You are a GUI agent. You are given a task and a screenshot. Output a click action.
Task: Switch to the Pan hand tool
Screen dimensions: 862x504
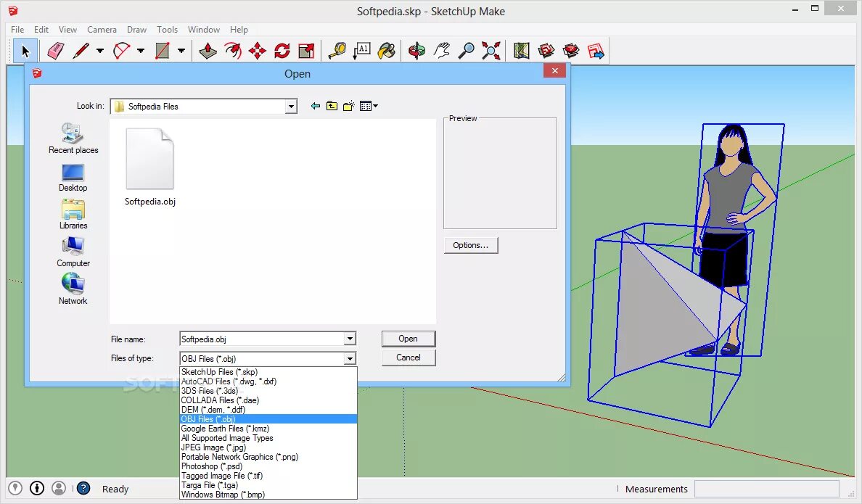[441, 51]
